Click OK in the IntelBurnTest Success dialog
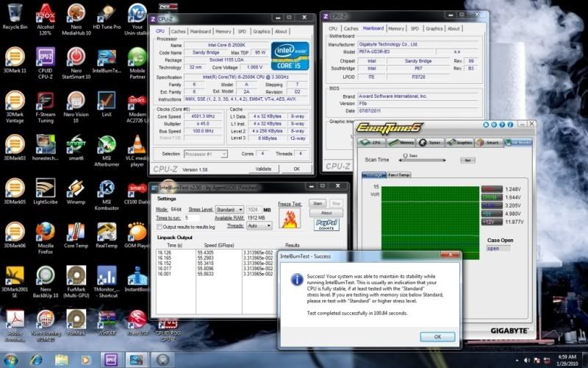This screenshot has width=588, height=368. 437,336
